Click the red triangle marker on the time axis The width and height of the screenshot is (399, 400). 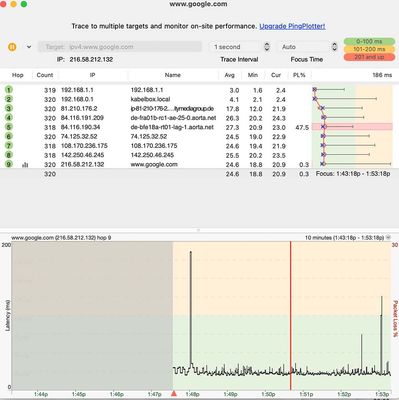tap(174, 394)
